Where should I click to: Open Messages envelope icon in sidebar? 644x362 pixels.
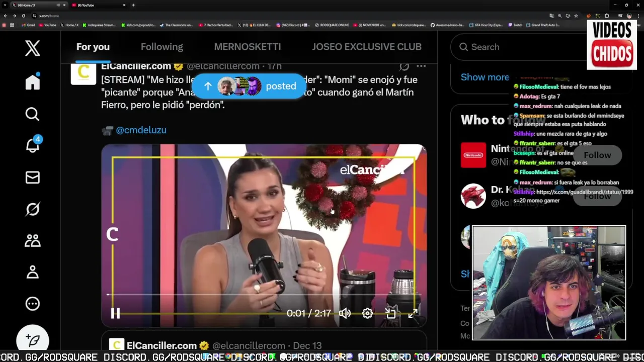click(x=33, y=177)
